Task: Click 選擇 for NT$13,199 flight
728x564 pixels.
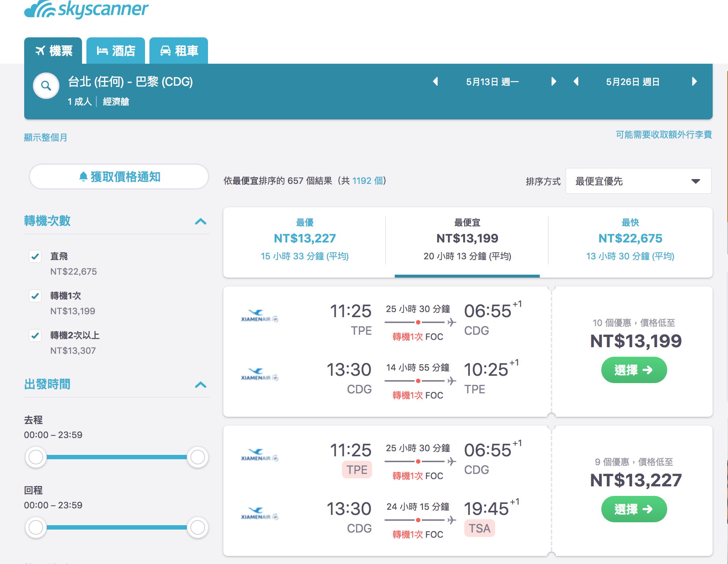Action: (x=634, y=370)
